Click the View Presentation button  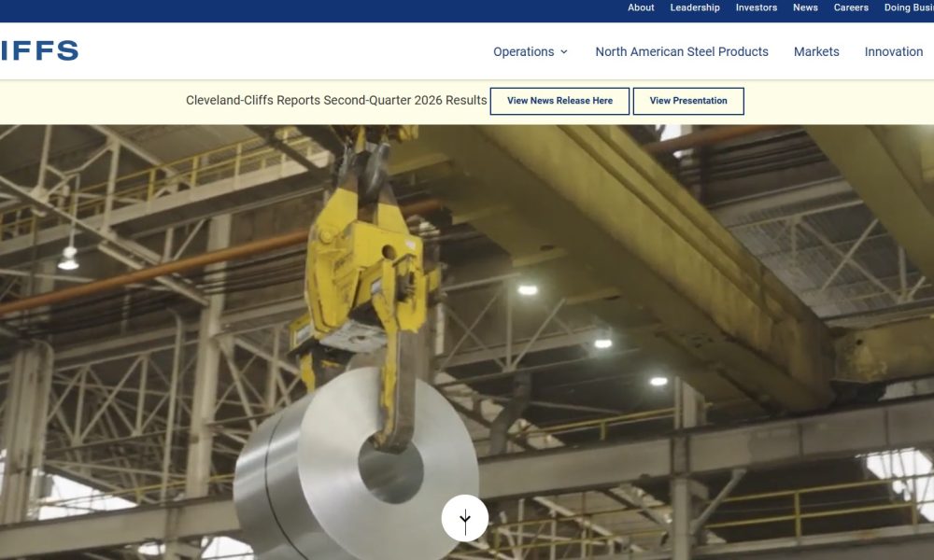point(688,101)
